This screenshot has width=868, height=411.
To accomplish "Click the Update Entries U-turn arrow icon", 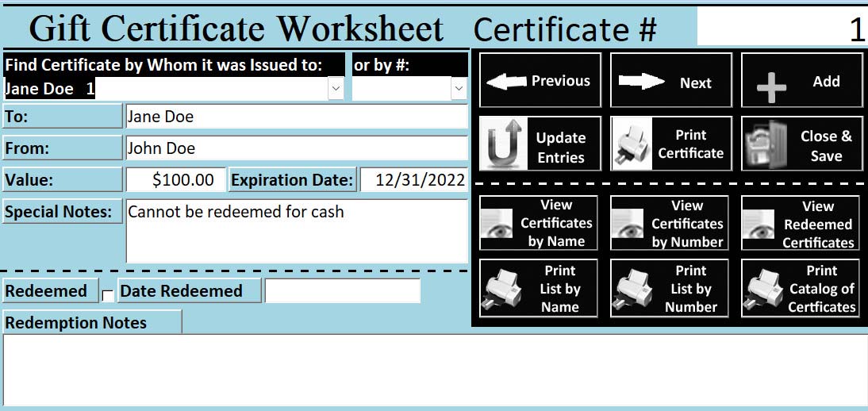I will 505,144.
